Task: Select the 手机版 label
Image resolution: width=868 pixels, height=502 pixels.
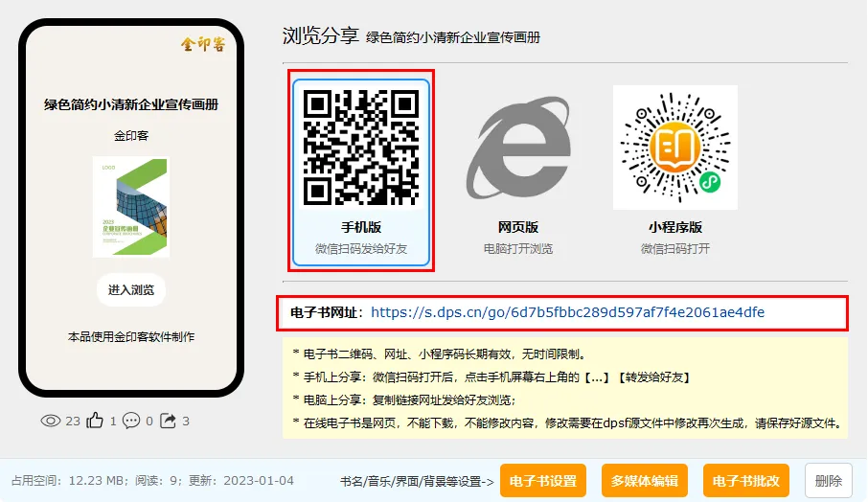Action: pos(361,227)
